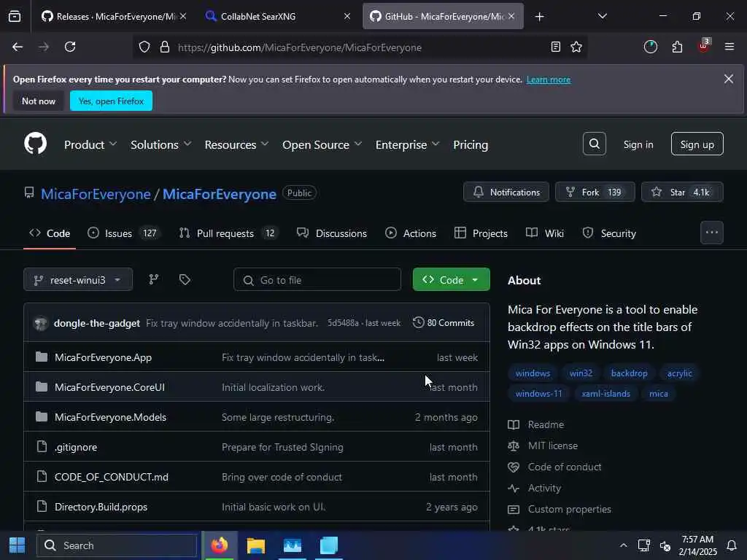This screenshot has width=747, height=560.
Task: Switch to the Issues tab
Action: (124, 233)
